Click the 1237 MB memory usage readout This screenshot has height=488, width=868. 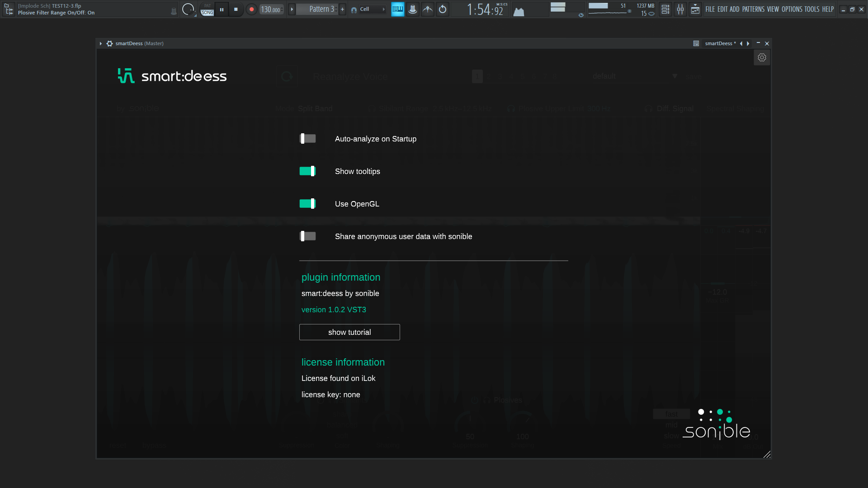coord(645,6)
